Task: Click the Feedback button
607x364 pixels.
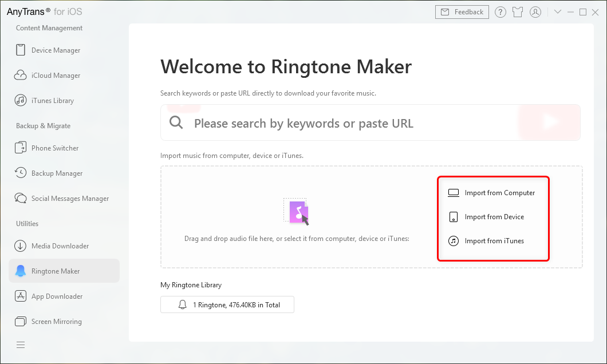Action: 462,12
